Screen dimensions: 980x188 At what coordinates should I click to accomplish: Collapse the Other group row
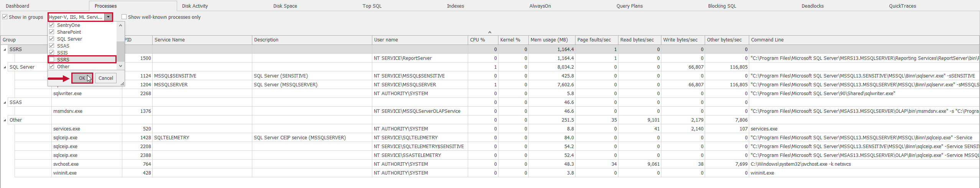click(x=5, y=120)
